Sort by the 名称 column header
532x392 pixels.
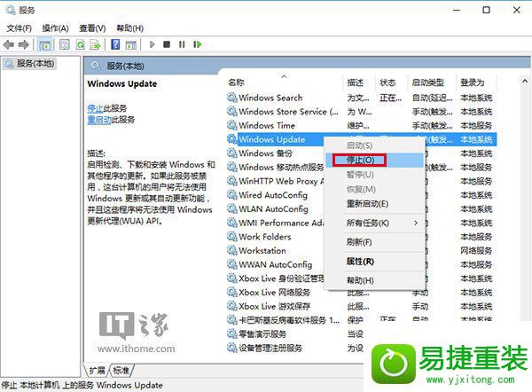[285, 82]
